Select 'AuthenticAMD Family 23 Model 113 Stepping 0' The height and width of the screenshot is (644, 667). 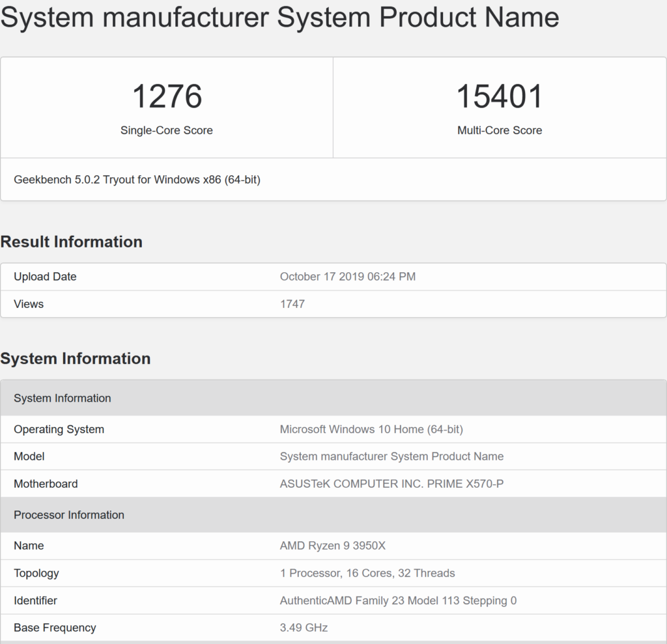pos(398,600)
